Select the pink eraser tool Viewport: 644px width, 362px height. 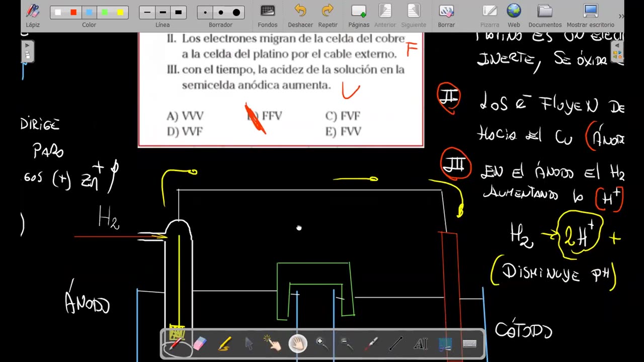pyautogui.click(x=200, y=344)
